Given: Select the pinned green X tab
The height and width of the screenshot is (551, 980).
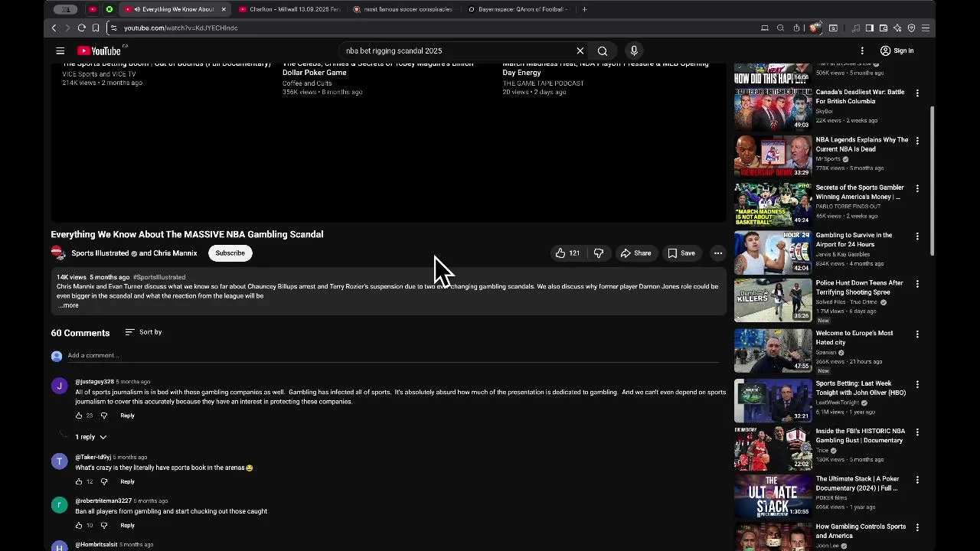Looking at the screenshot, I should point(109,9).
